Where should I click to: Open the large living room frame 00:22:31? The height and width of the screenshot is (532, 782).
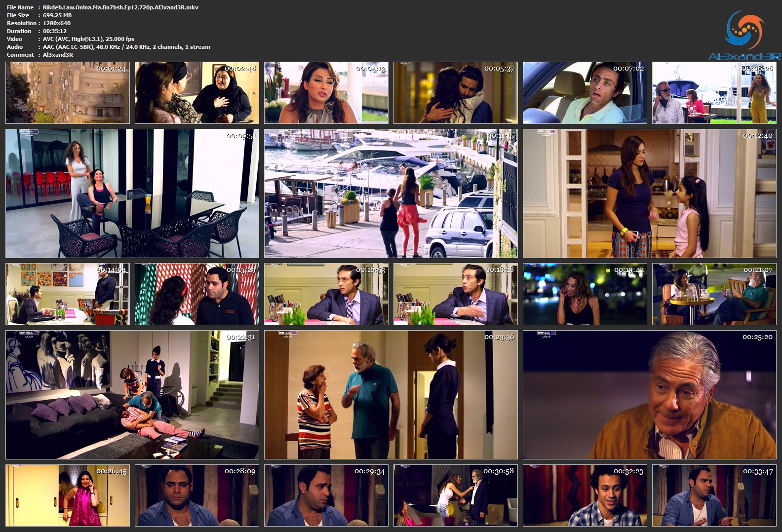[x=132, y=395]
